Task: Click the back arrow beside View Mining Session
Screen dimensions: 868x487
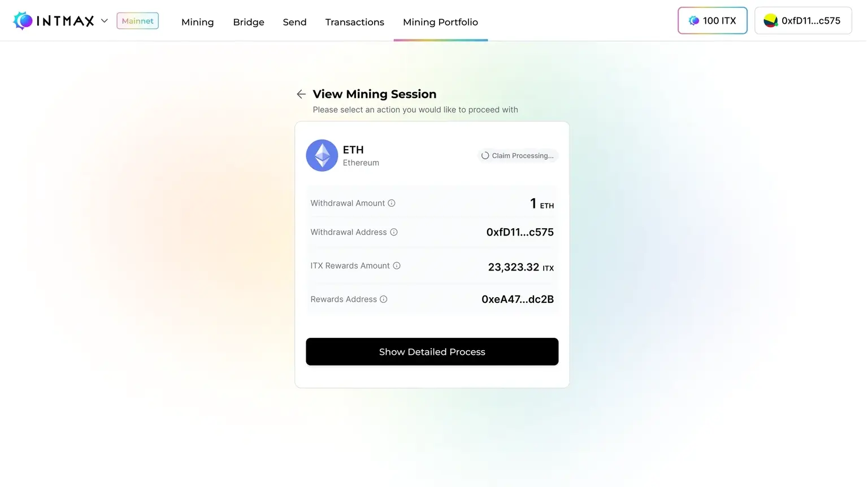Action: [301, 94]
